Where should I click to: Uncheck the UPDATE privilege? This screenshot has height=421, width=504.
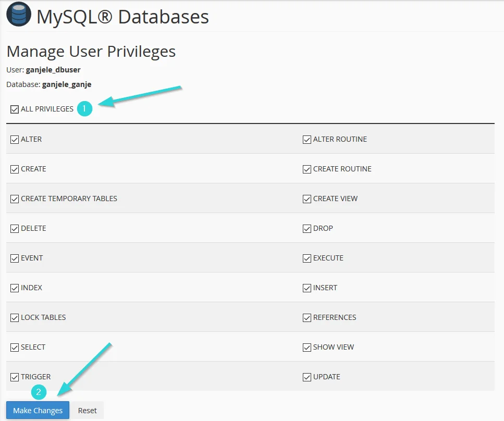pyautogui.click(x=307, y=377)
